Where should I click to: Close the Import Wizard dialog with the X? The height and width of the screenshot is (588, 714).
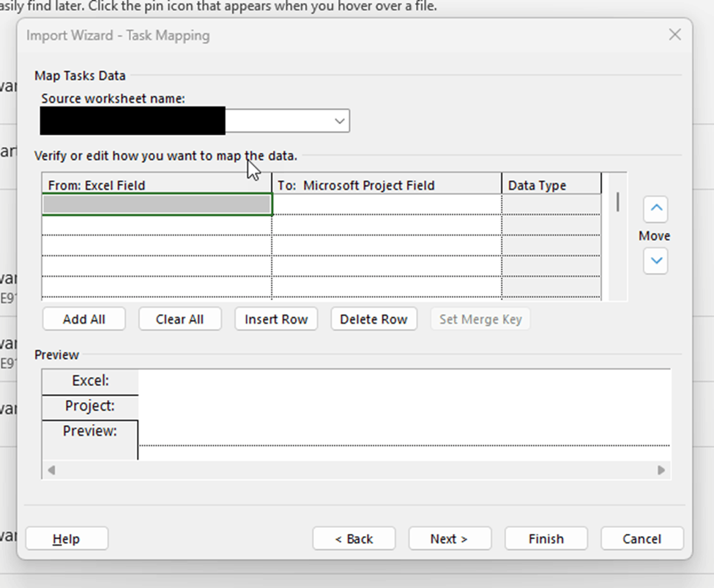(x=676, y=34)
